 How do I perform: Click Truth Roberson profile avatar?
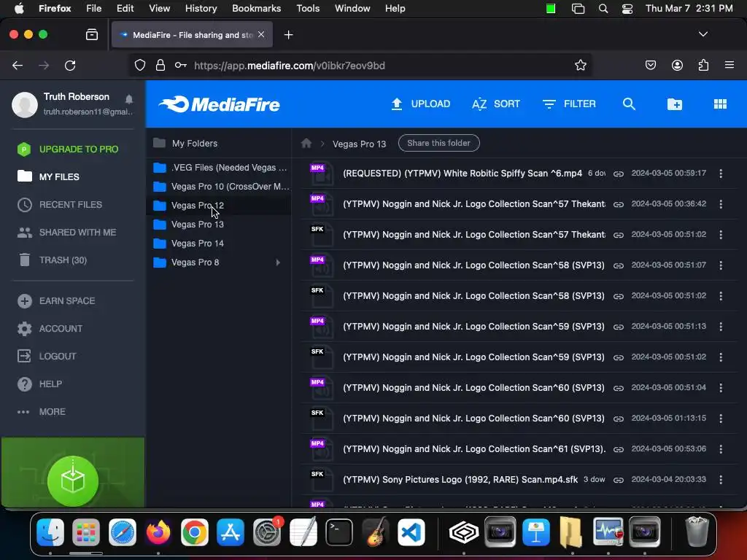pyautogui.click(x=25, y=104)
